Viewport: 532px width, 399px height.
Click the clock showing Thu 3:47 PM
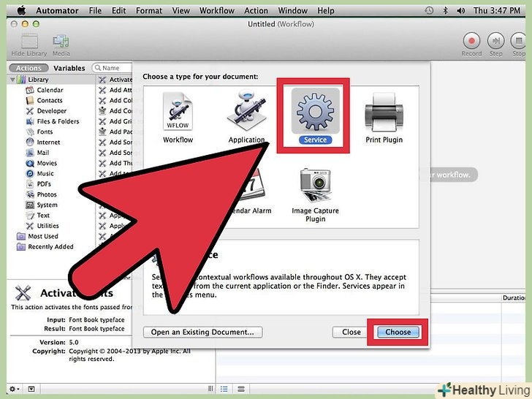pyautogui.click(x=497, y=11)
